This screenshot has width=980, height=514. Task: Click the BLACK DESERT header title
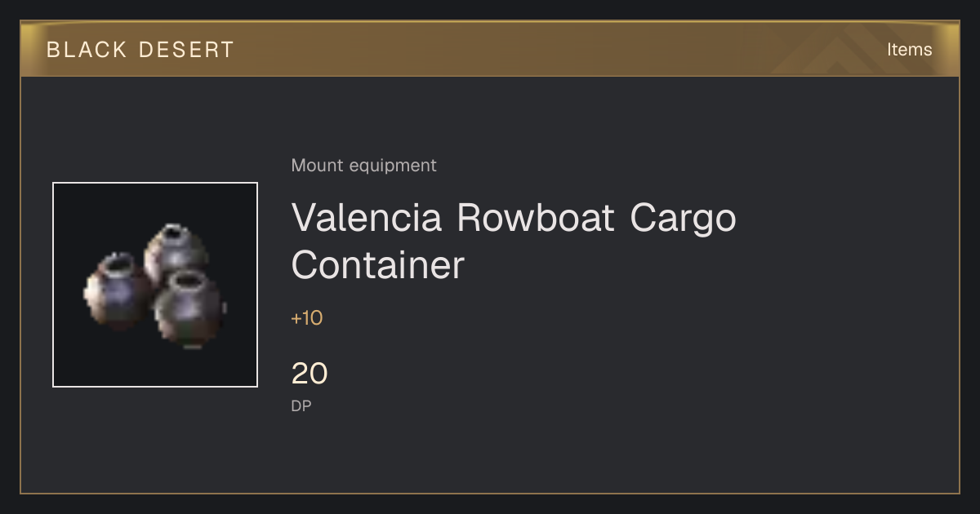(x=140, y=50)
